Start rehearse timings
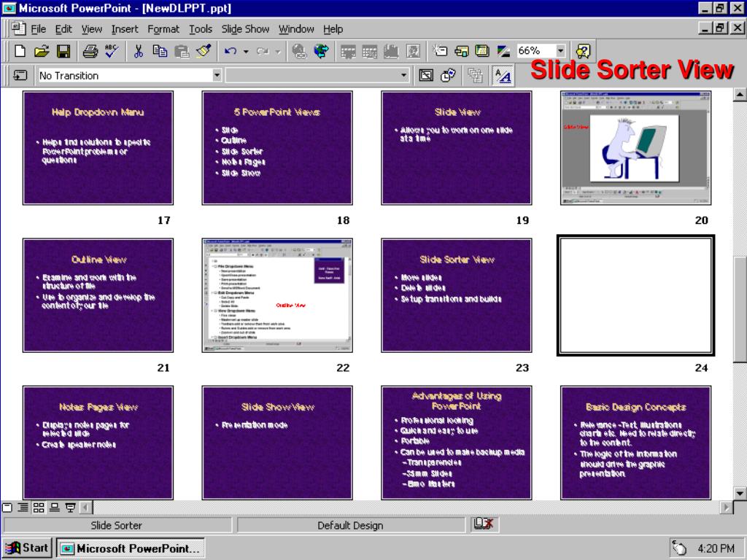 click(x=448, y=75)
